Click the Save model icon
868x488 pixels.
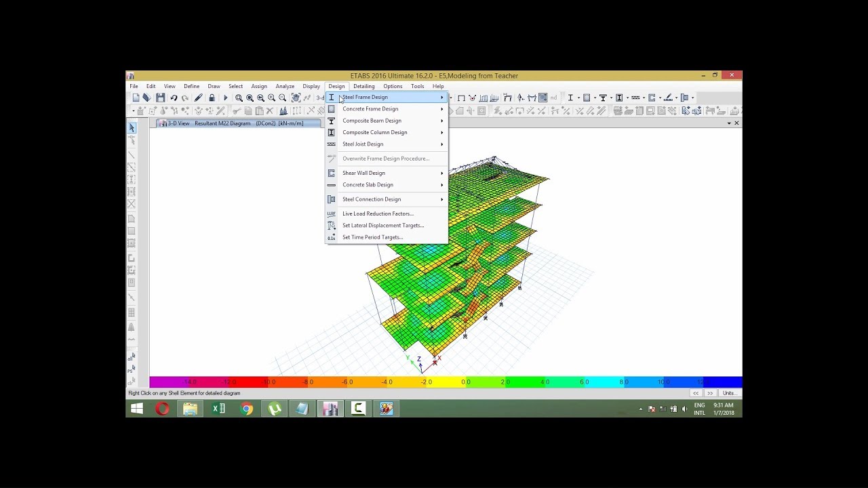[x=161, y=98]
